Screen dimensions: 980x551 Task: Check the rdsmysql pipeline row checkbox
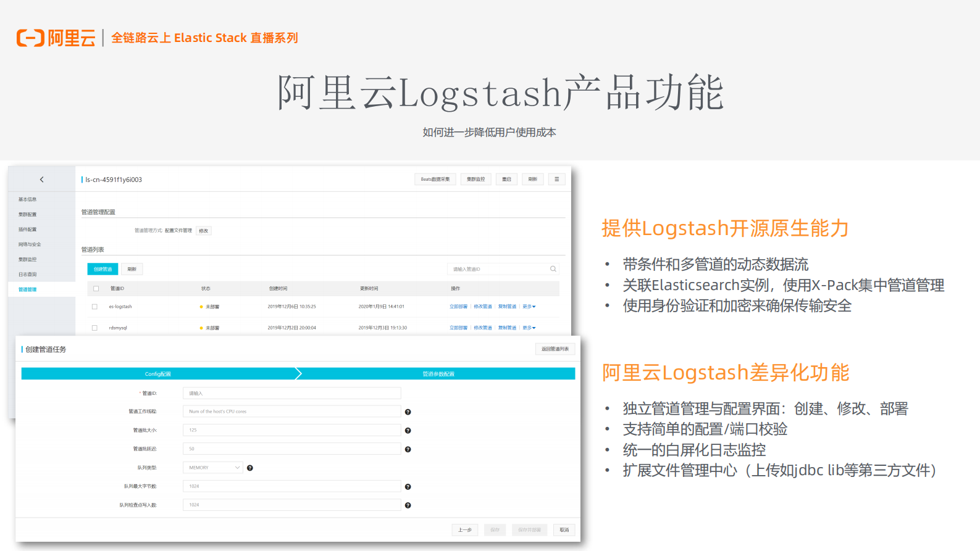click(x=94, y=328)
